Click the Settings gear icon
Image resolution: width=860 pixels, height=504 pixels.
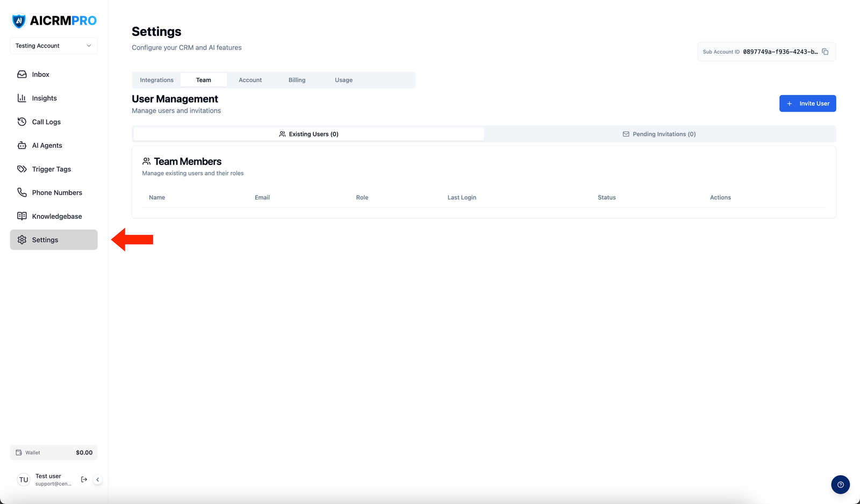tap(22, 240)
